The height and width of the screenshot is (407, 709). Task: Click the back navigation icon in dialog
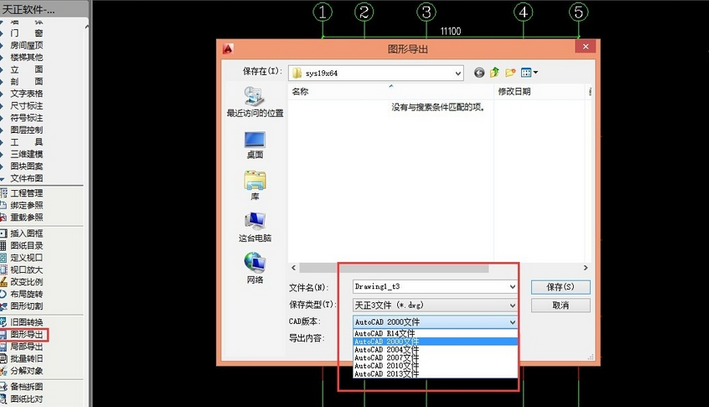click(479, 72)
